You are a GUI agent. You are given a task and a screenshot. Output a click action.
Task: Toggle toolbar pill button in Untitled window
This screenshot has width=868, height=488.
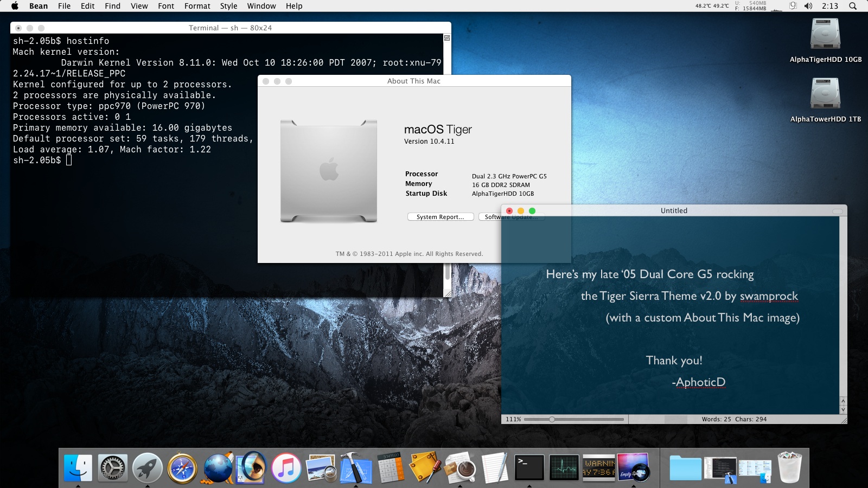pos(838,211)
